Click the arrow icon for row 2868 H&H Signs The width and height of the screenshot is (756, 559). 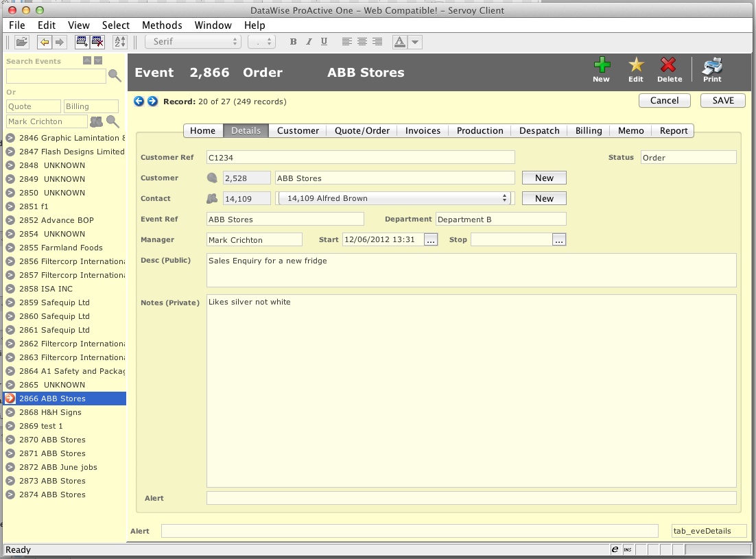click(10, 412)
